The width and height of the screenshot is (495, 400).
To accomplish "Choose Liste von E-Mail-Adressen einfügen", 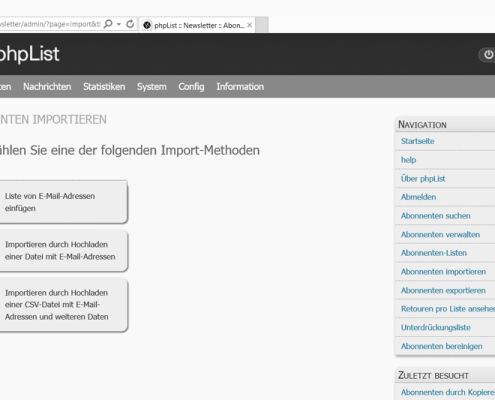I will click(63, 202).
